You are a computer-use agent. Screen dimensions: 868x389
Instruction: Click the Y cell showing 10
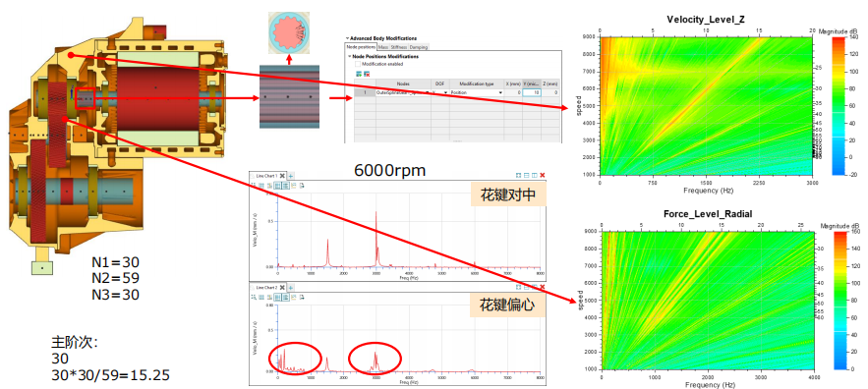click(x=532, y=92)
